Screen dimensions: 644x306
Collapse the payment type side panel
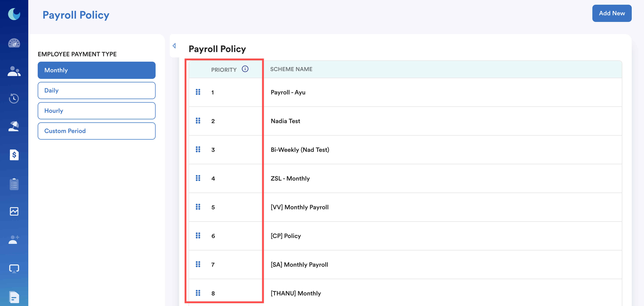point(174,46)
